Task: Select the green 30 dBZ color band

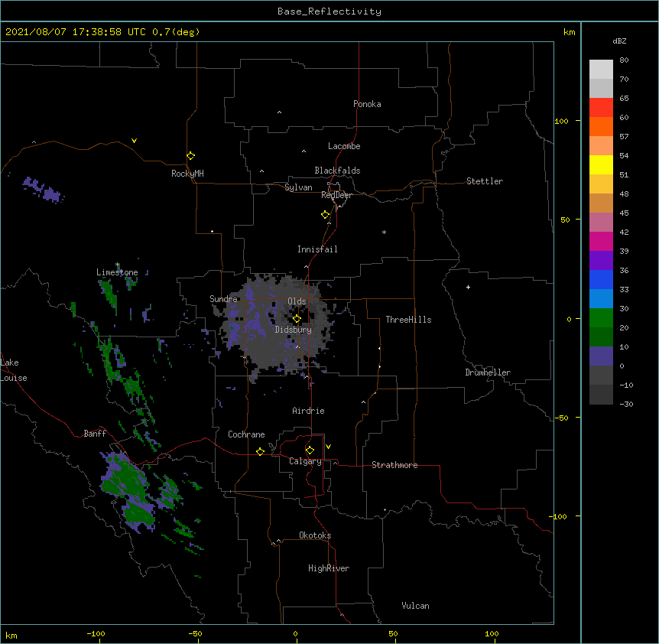Action: [601, 317]
